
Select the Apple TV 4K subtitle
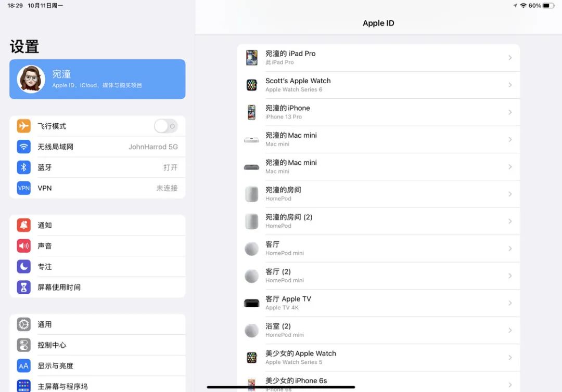click(282, 307)
